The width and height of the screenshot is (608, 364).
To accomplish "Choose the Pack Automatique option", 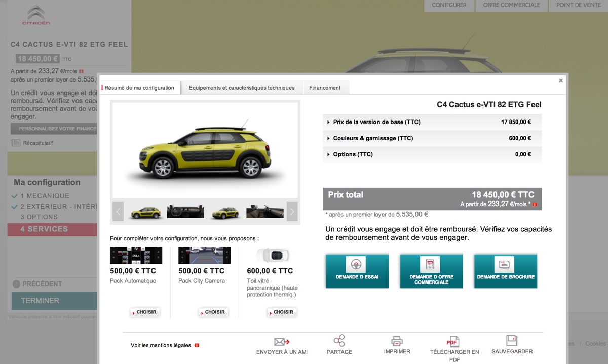I will click(145, 312).
